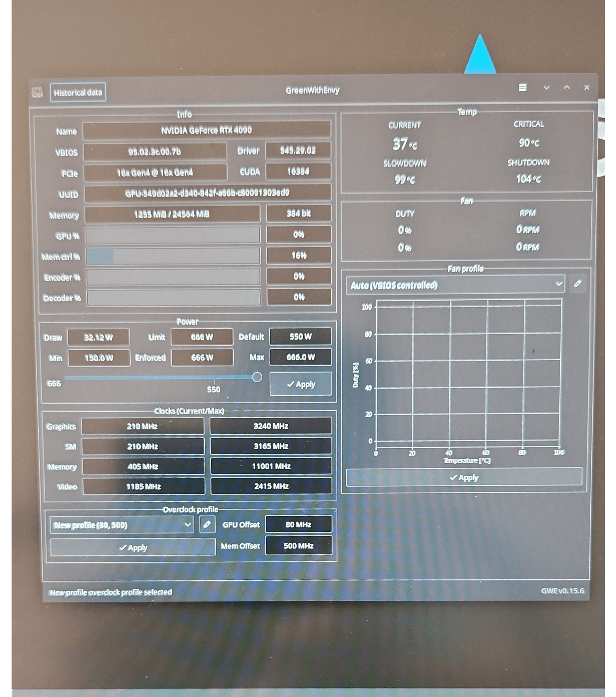Click the Driver version "545.29.02"
Screen dimensions: 616x697
point(298,151)
